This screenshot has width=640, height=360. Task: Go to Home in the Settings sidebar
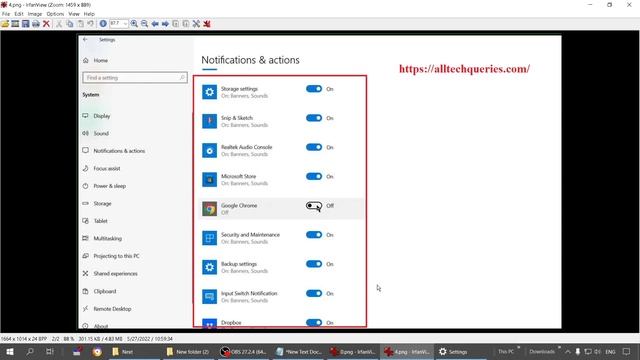(100, 60)
